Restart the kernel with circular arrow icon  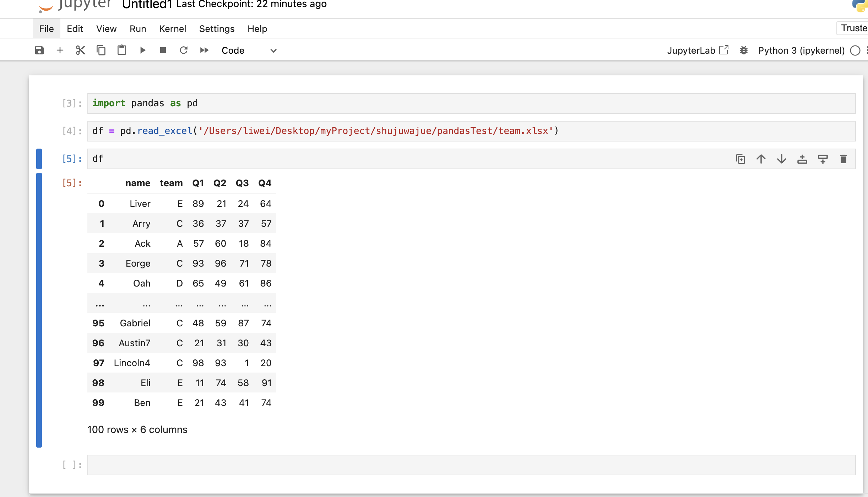[x=184, y=50]
